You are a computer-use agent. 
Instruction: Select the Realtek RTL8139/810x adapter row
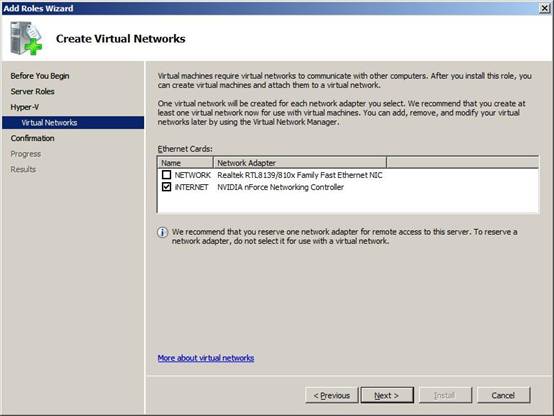click(348, 175)
